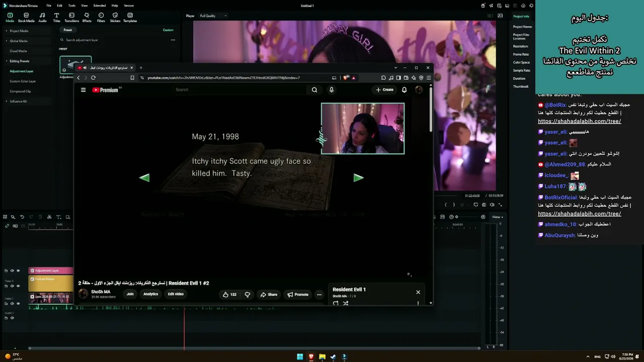644x362 pixels.
Task: Open the browser tab search chevron
Action: pos(395,67)
